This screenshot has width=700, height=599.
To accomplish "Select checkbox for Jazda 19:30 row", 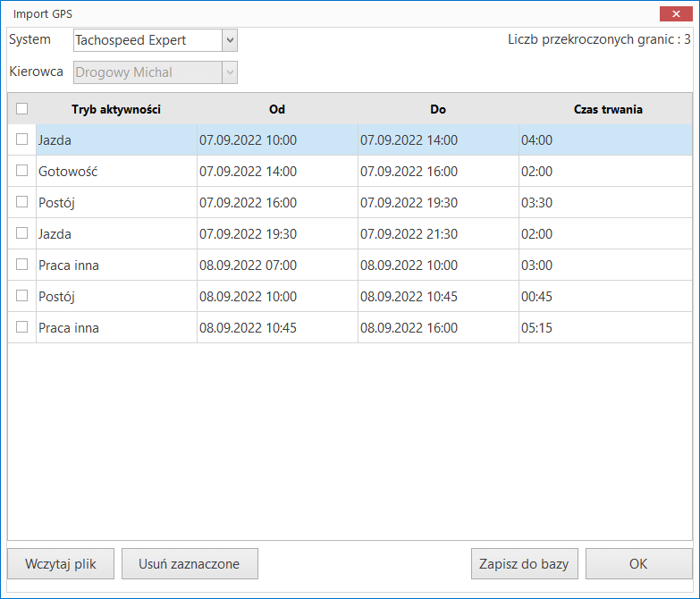I will pyautogui.click(x=22, y=233).
